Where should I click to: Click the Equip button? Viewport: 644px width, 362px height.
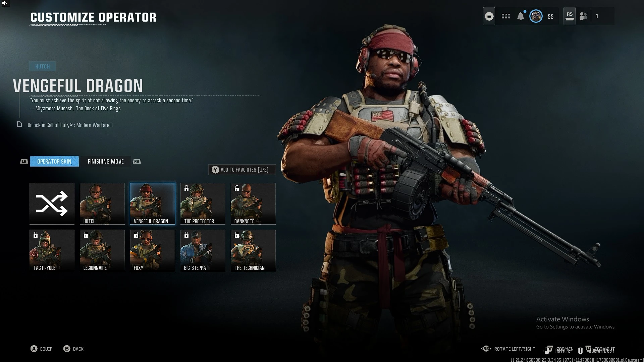pyautogui.click(x=42, y=349)
